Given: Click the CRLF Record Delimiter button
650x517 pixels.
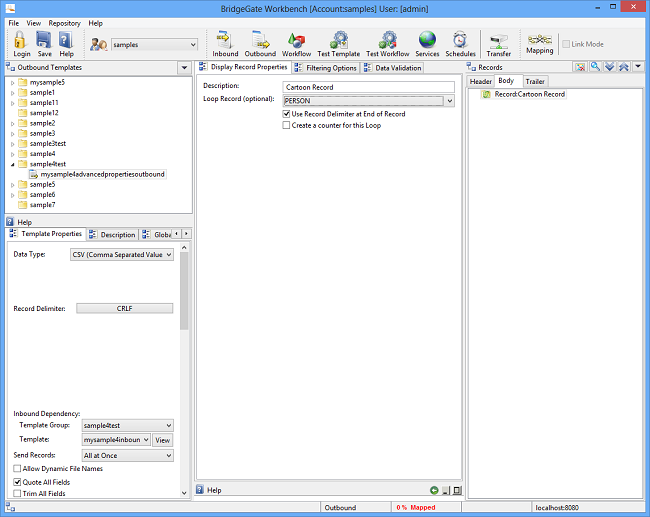Looking at the screenshot, I should tap(124, 308).
